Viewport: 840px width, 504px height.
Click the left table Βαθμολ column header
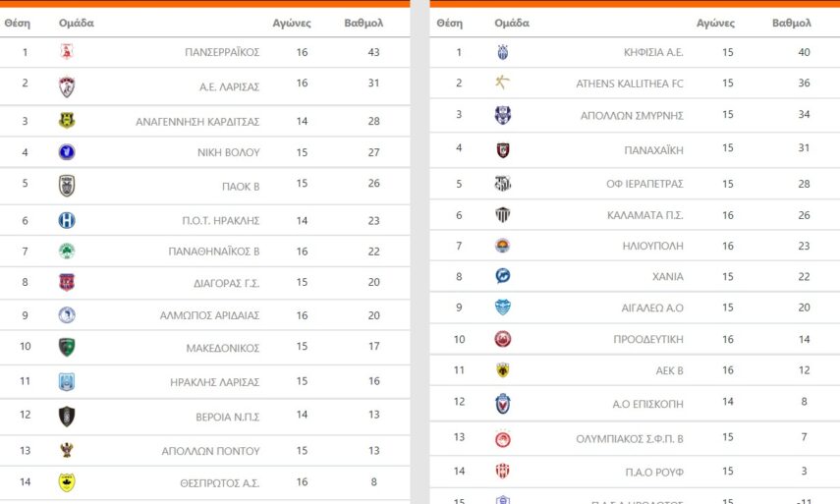tap(364, 23)
